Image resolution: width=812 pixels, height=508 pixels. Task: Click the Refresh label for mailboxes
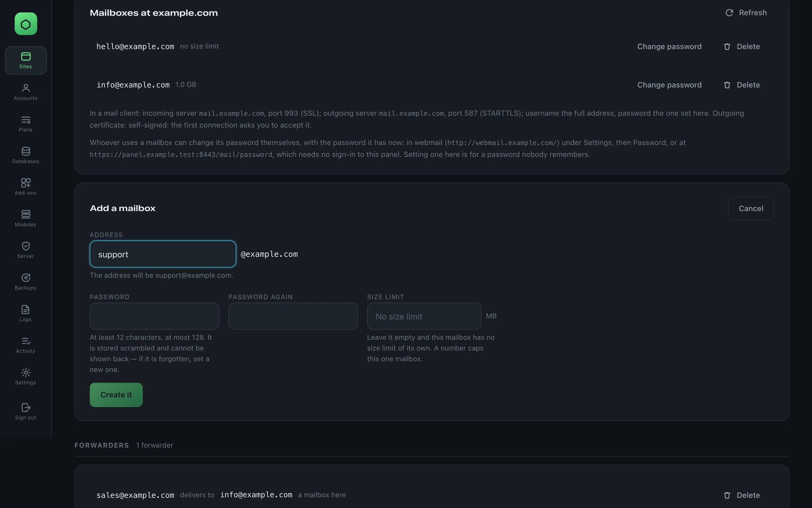753,13
